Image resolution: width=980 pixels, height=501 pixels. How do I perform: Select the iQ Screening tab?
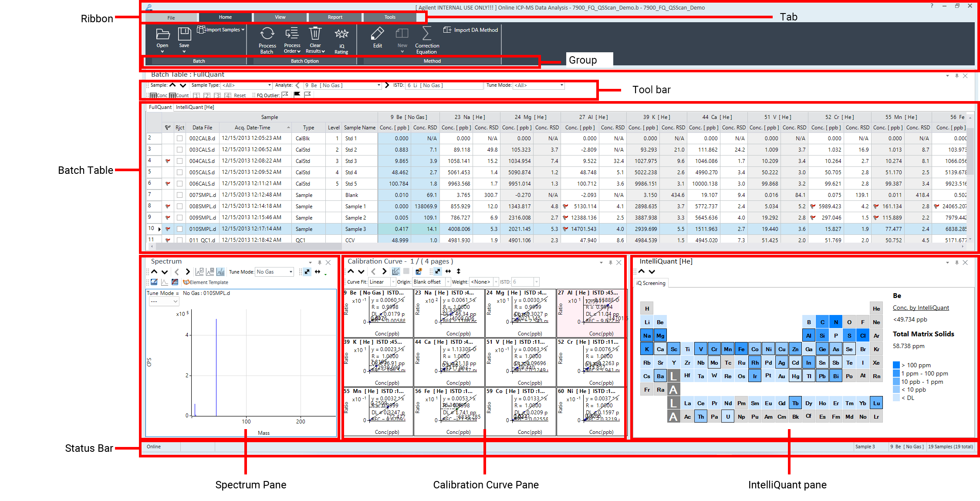651,283
